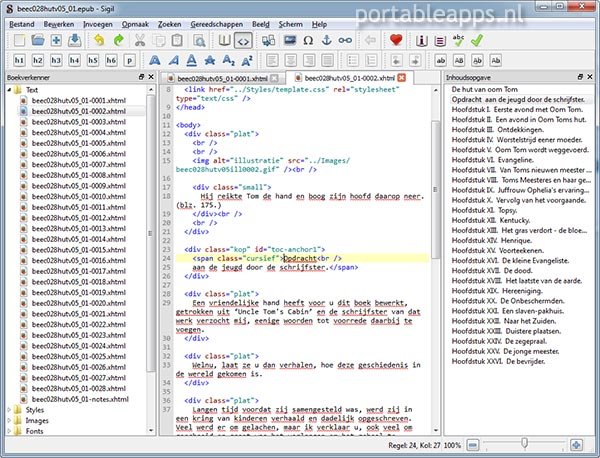Image resolution: width=600 pixels, height=458 pixels.
Task: Apply Heading 1 style button
Action: pos(19,62)
